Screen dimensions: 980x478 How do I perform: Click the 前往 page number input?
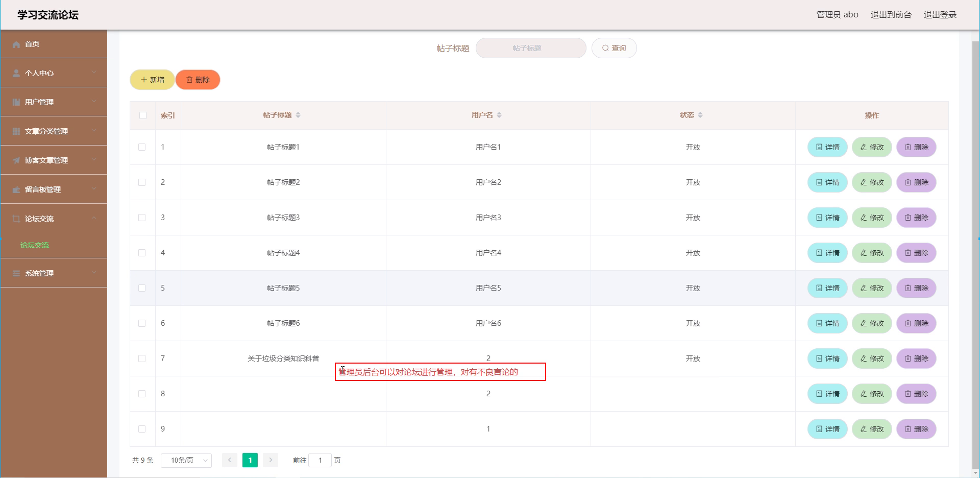[x=320, y=460]
